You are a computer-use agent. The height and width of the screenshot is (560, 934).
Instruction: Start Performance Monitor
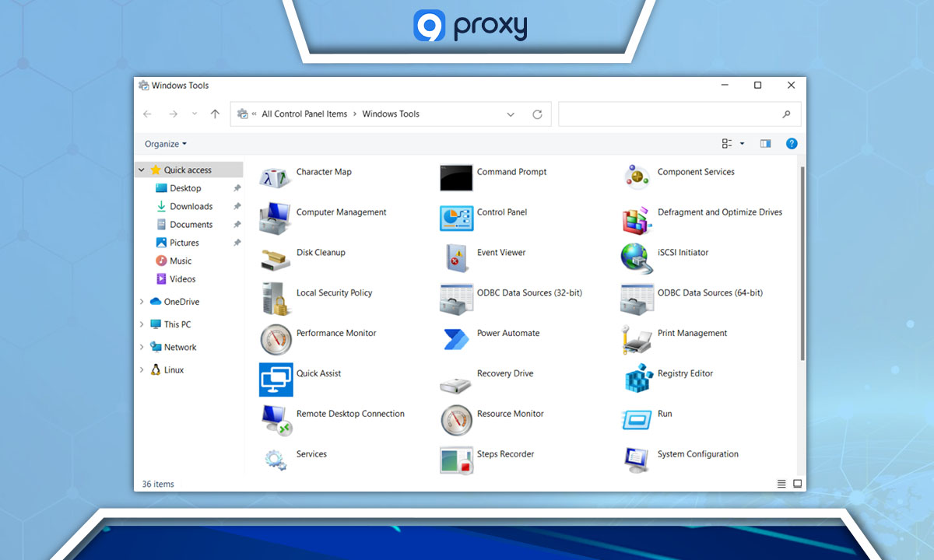338,333
